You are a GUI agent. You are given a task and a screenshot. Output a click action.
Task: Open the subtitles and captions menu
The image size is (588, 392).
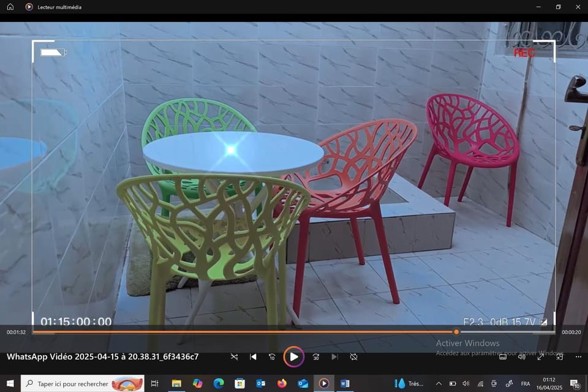coord(503,356)
